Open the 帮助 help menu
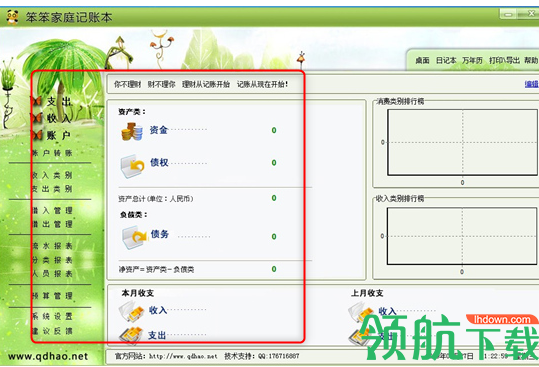This screenshot has height=367, width=539. [531, 60]
